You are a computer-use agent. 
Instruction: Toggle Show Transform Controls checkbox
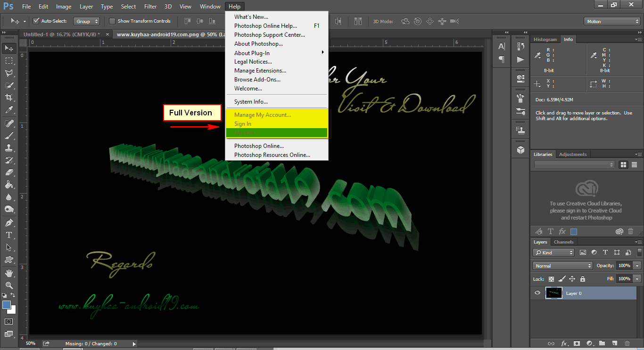[x=112, y=21]
